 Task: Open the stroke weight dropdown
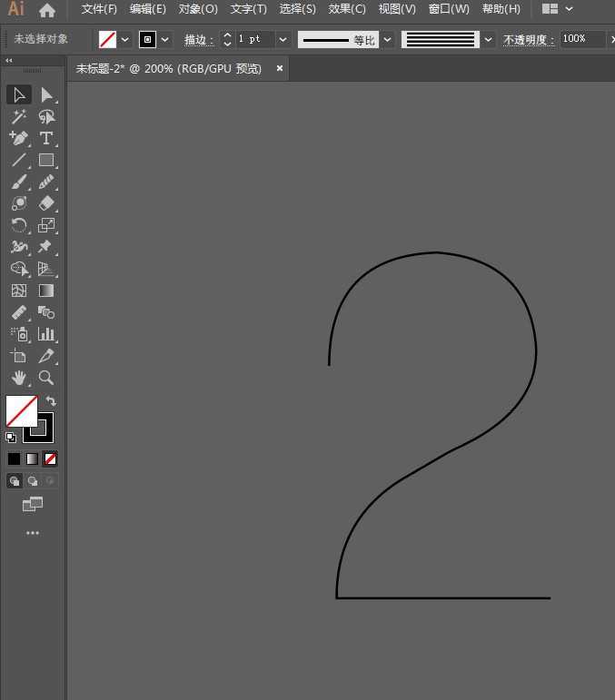coord(283,40)
